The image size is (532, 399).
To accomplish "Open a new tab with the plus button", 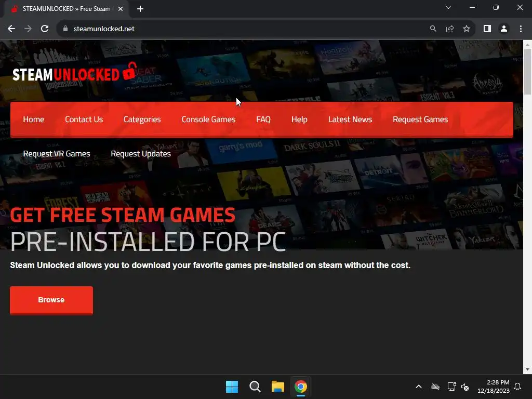I will point(140,9).
